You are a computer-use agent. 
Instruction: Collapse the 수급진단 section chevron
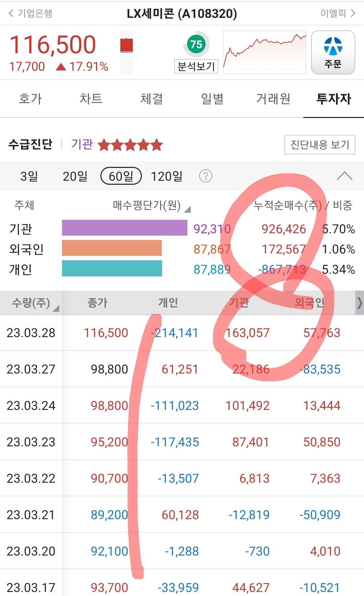coord(344,176)
